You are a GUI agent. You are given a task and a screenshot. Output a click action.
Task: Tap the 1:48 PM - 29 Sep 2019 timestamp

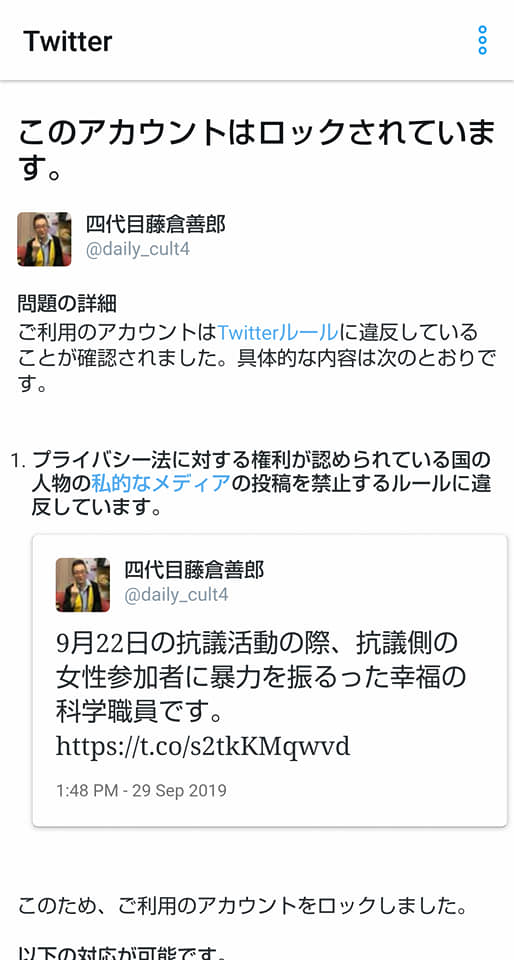(x=141, y=790)
